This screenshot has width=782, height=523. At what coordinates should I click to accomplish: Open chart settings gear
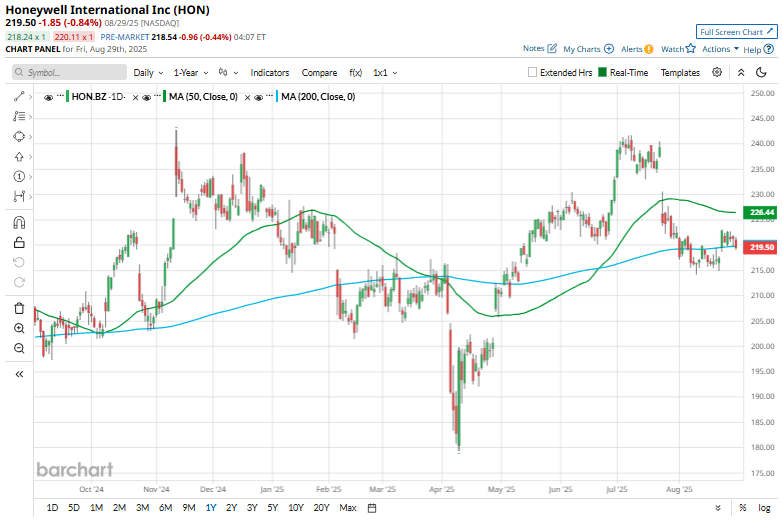(717, 72)
